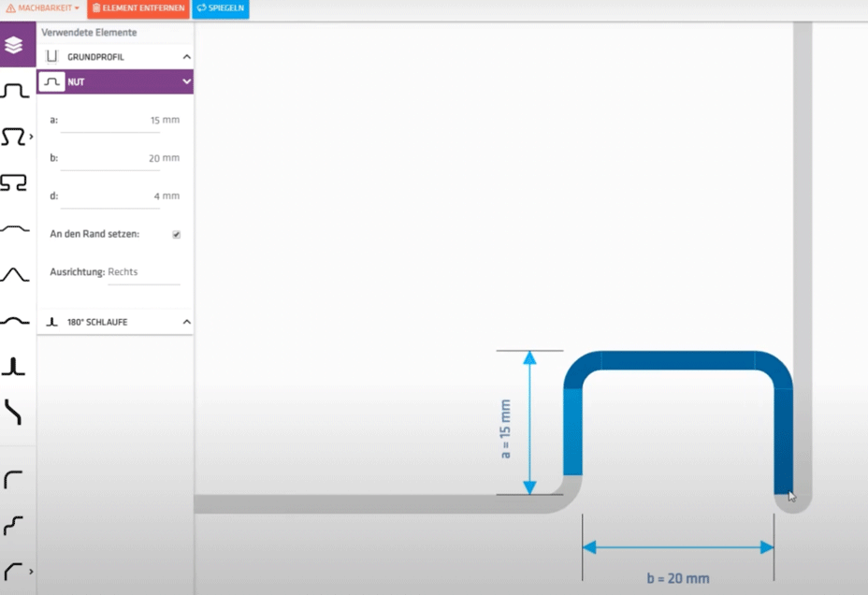Select the 180° loop tool in sidebar
The width and height of the screenshot is (868, 595).
(x=13, y=366)
